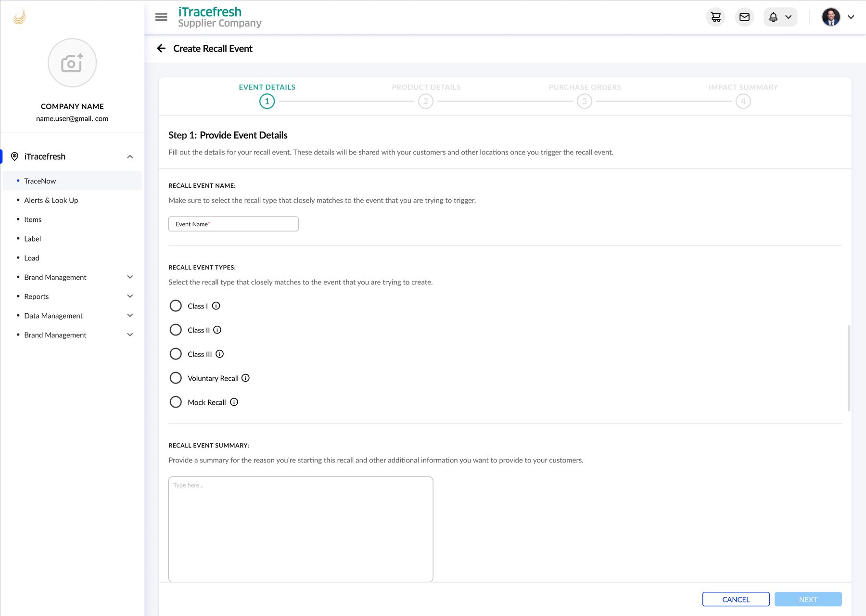Show info for Class III recall type
Viewport: 866px width, 616px height.
pyautogui.click(x=220, y=354)
